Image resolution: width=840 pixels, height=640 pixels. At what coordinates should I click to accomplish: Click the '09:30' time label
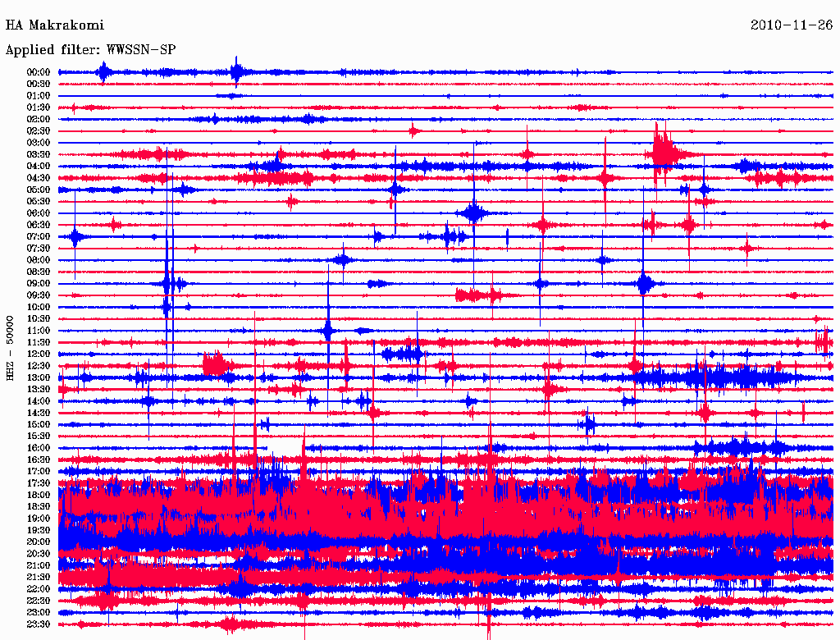click(39, 295)
